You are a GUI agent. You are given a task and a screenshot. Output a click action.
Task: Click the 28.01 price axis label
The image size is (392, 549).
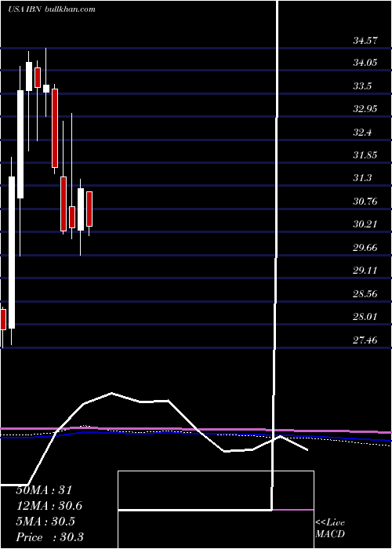tap(365, 317)
